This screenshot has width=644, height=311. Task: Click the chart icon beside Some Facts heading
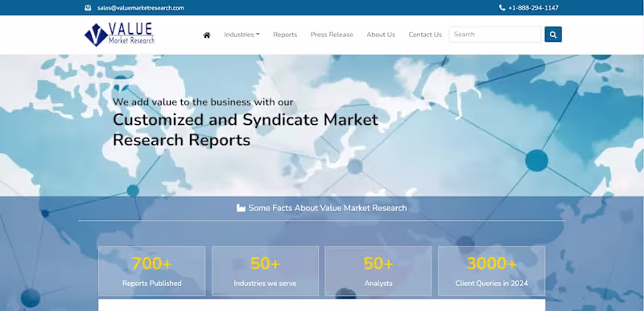click(x=241, y=208)
